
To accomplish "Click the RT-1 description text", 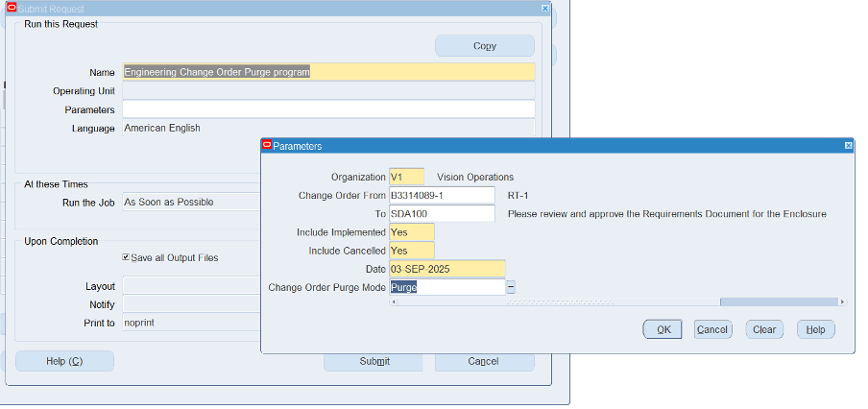I will pos(518,195).
